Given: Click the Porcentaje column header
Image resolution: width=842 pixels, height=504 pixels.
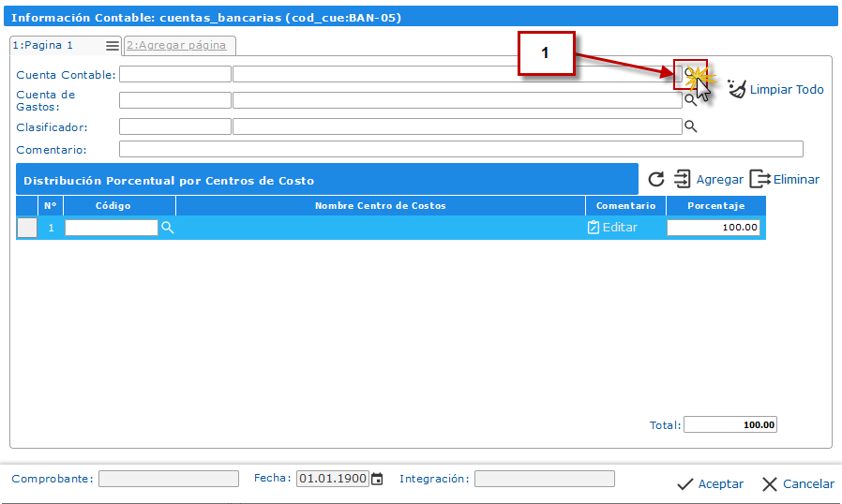Looking at the screenshot, I should [x=715, y=205].
